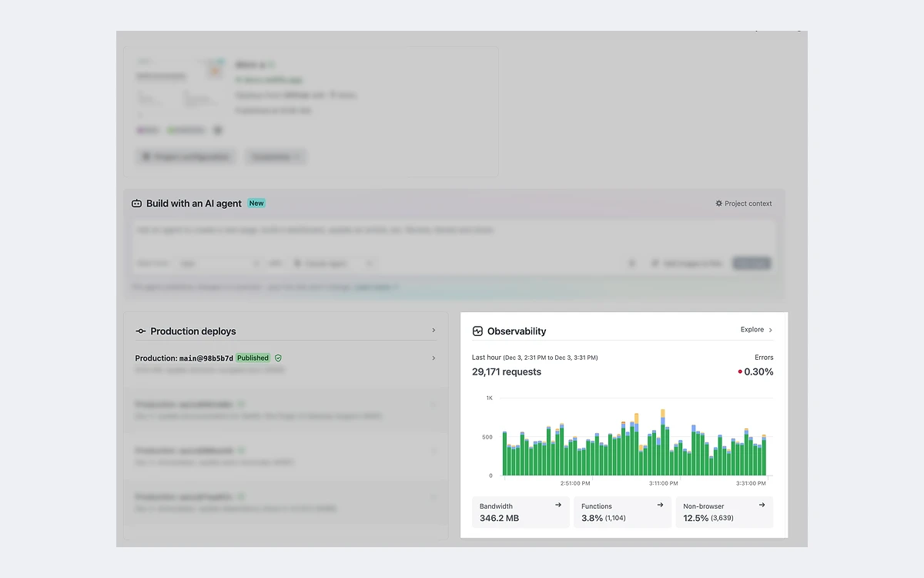Click the 3:31:00 PM axis label

point(751,483)
